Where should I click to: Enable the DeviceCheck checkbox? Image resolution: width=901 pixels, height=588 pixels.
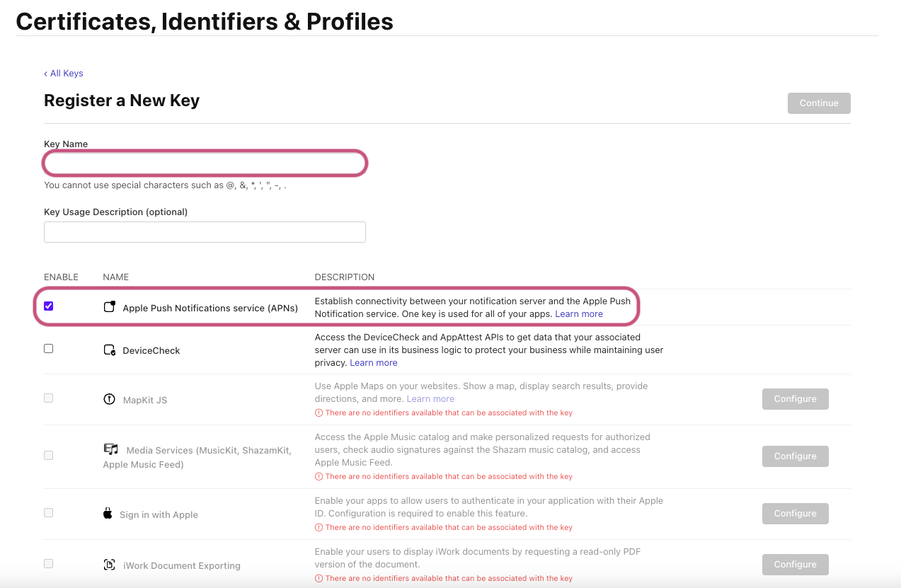coord(48,349)
